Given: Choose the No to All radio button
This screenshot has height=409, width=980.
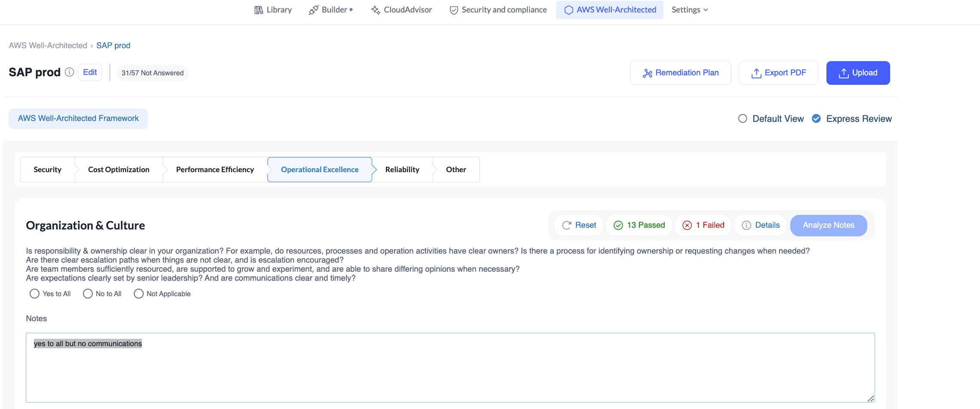Looking at the screenshot, I should [x=88, y=294].
